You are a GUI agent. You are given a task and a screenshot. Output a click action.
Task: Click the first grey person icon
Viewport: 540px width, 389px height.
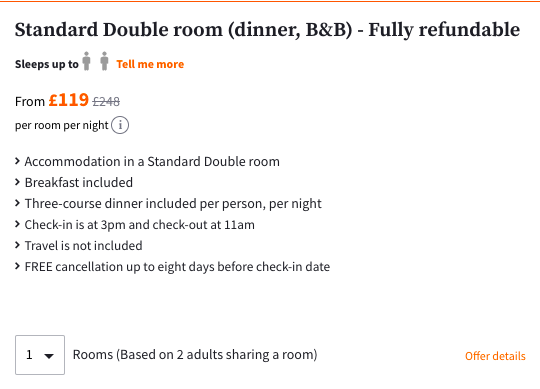point(86,61)
